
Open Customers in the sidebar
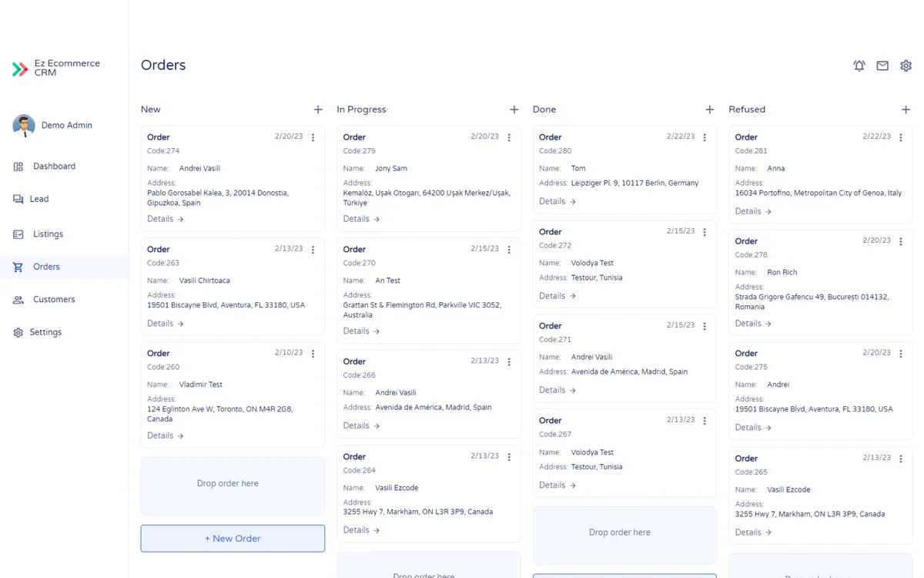coord(64,300)
